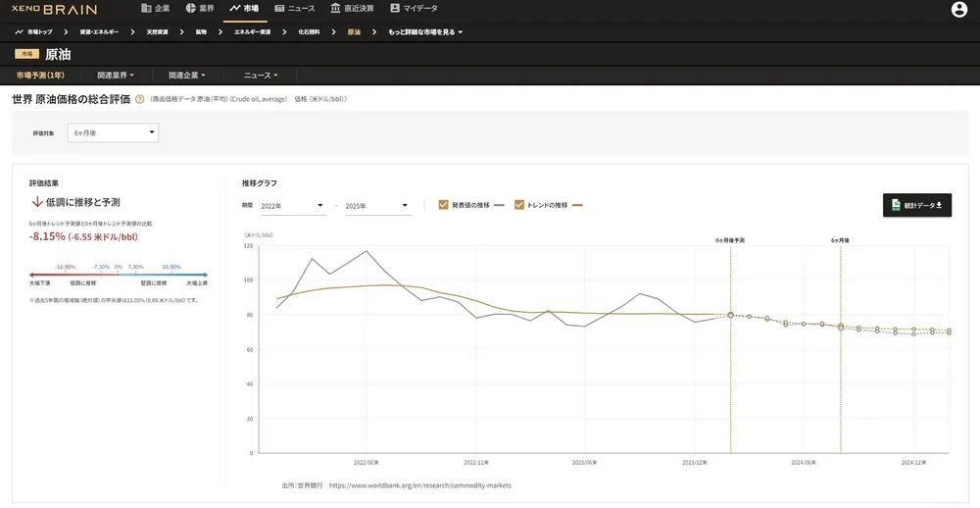Toggle the トレンドの推移 checkbox
Screen dimensions: 980x508
pos(519,205)
